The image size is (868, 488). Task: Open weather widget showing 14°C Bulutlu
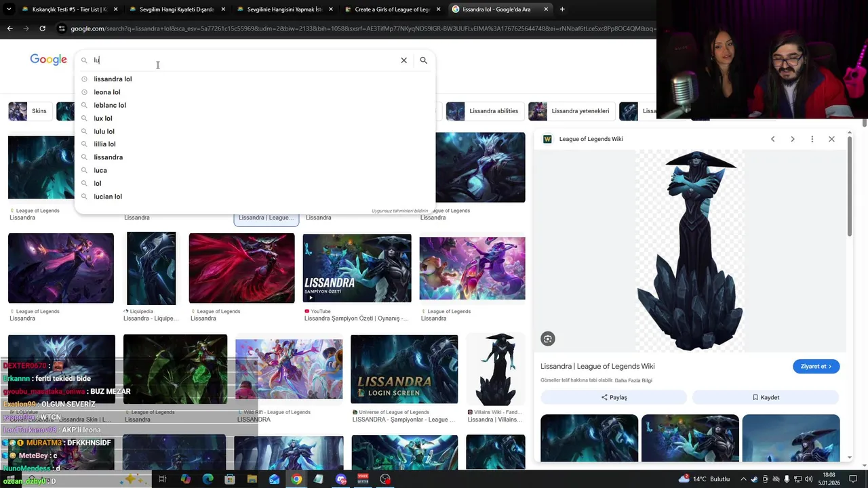tap(705, 479)
